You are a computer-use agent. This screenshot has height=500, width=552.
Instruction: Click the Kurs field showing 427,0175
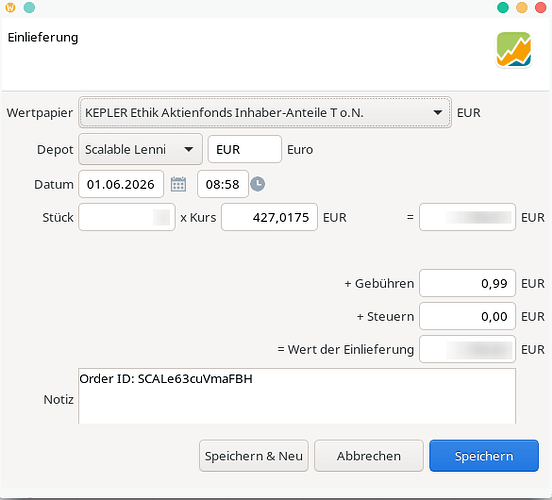click(269, 217)
